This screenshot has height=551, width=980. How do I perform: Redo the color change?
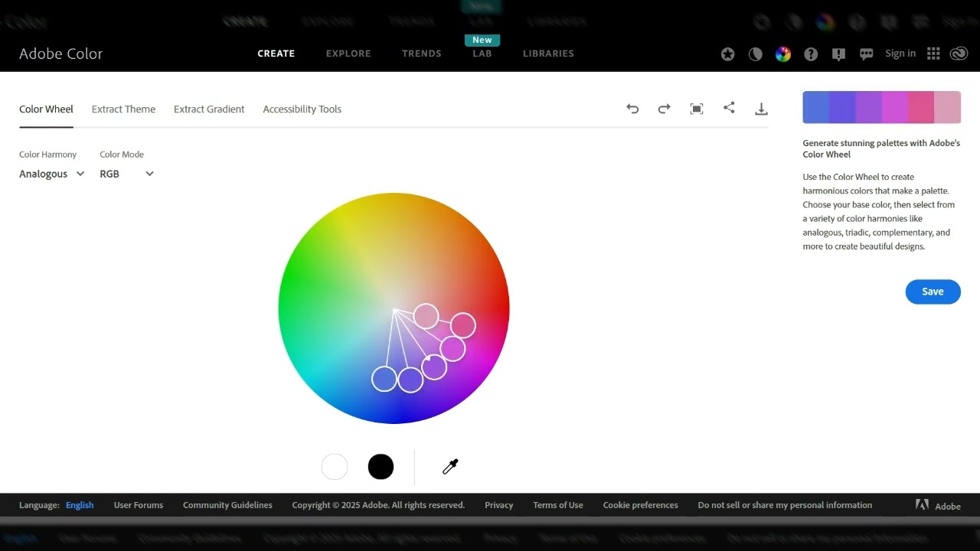pos(664,109)
